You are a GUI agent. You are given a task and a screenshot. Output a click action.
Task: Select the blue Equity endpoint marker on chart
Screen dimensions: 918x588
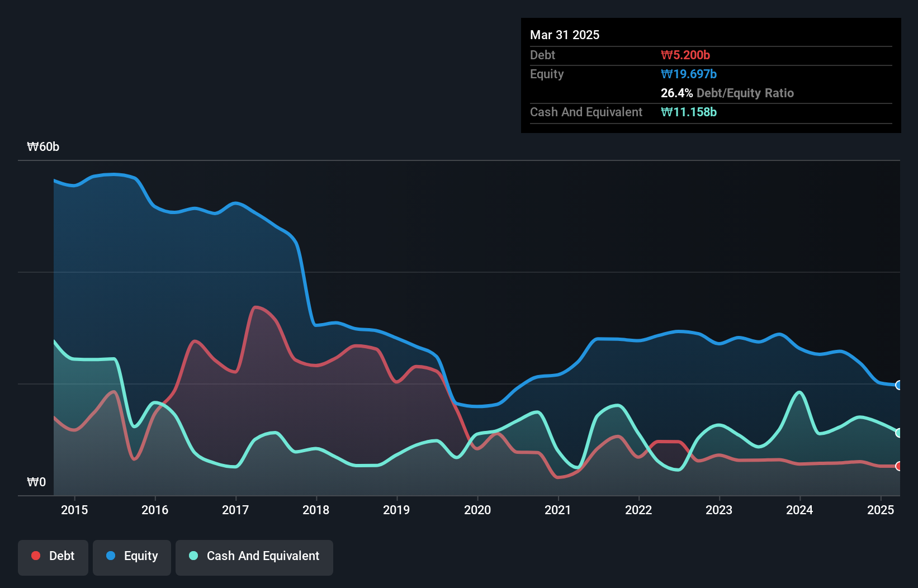[x=898, y=386]
